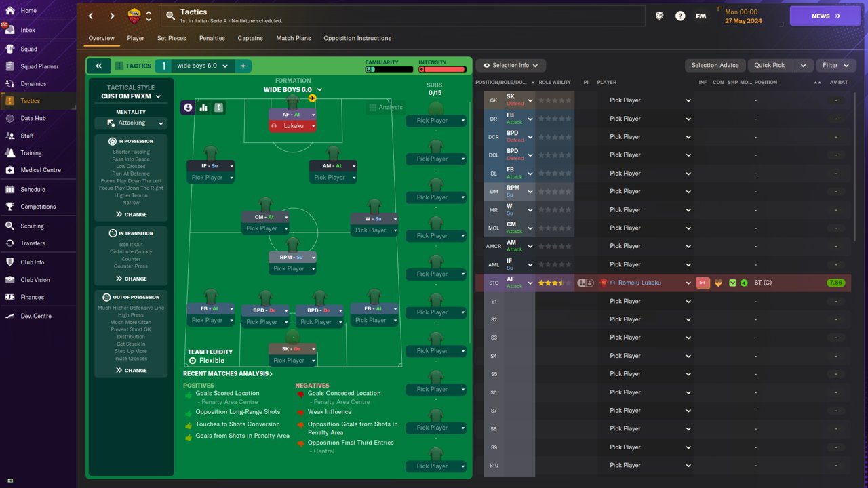
Task: Click the Selection Advice button
Action: tap(715, 65)
